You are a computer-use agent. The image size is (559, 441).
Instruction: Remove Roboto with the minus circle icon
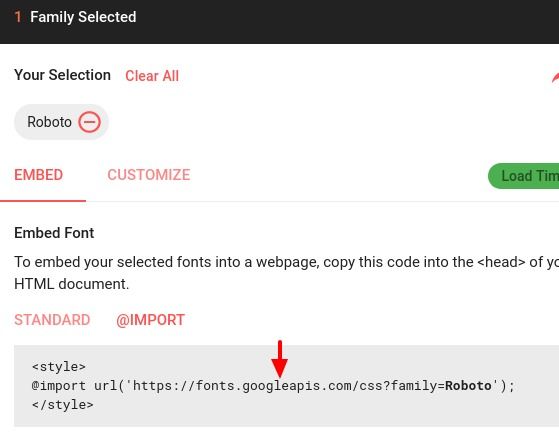[x=89, y=122]
